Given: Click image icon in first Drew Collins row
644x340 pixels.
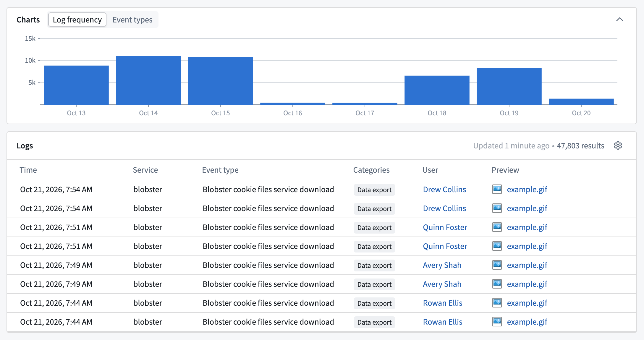Looking at the screenshot, I should pos(497,189).
